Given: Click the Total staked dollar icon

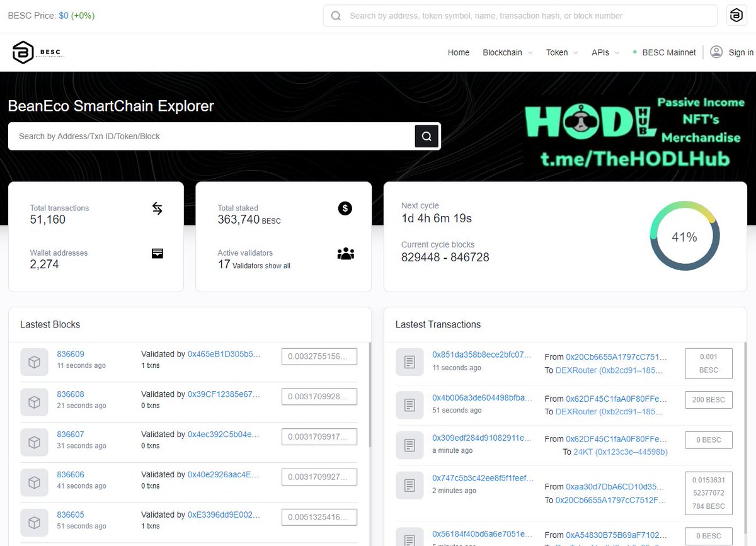Looking at the screenshot, I should (x=345, y=208).
